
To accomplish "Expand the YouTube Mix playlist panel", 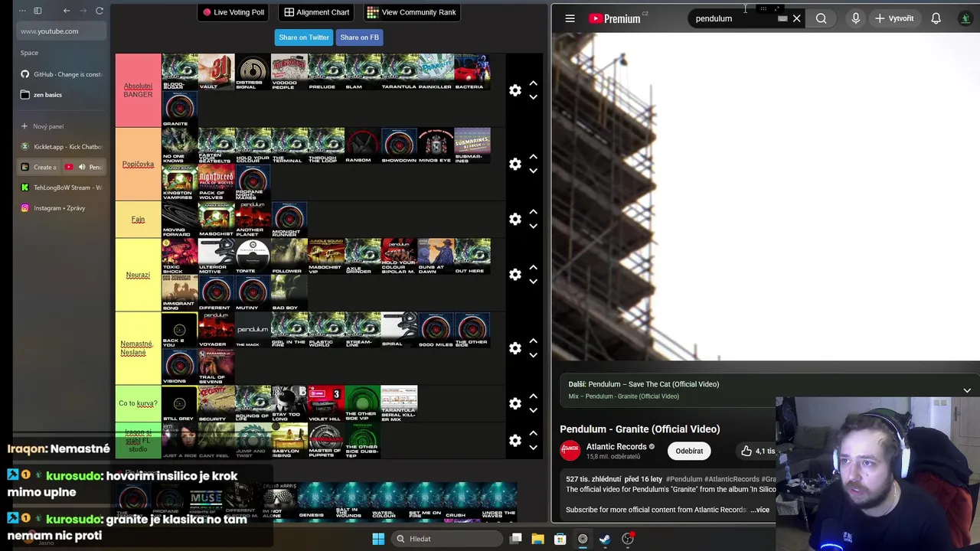I will point(967,390).
